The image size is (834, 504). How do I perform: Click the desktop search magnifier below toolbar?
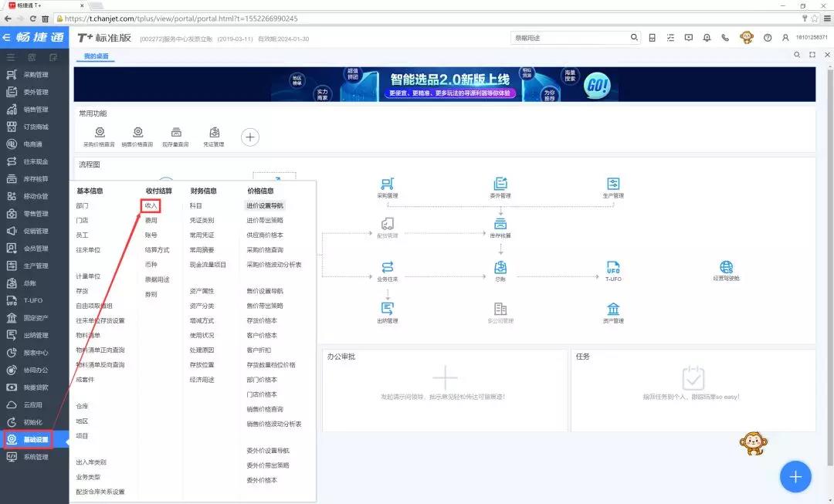[797, 55]
